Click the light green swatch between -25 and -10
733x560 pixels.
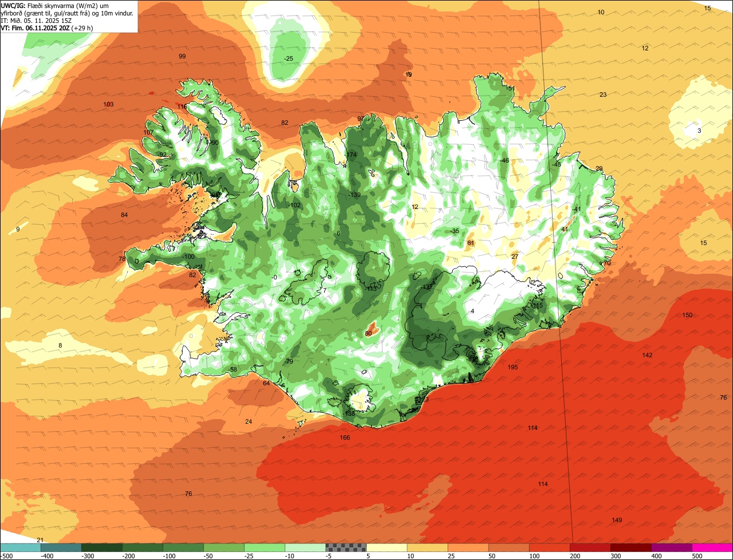(x=265, y=547)
